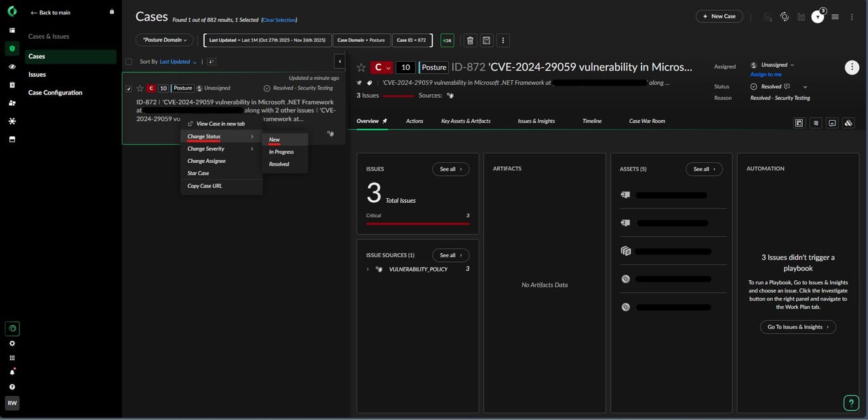Toggle the sort order direction button
Viewport: 868px width, 420px height.
point(212,62)
